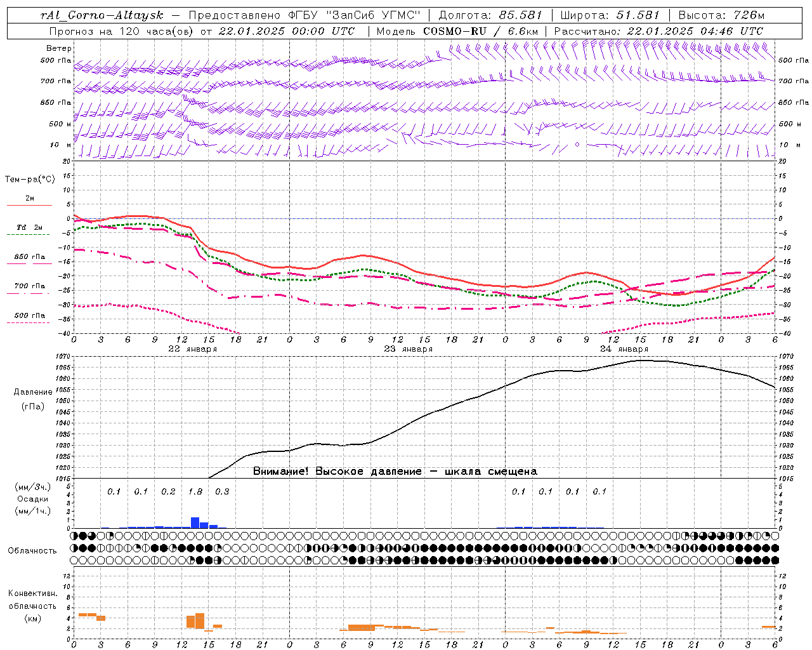Click the Широта: 51.581 value
This screenshot has width=812, height=650.
[x=610, y=15]
